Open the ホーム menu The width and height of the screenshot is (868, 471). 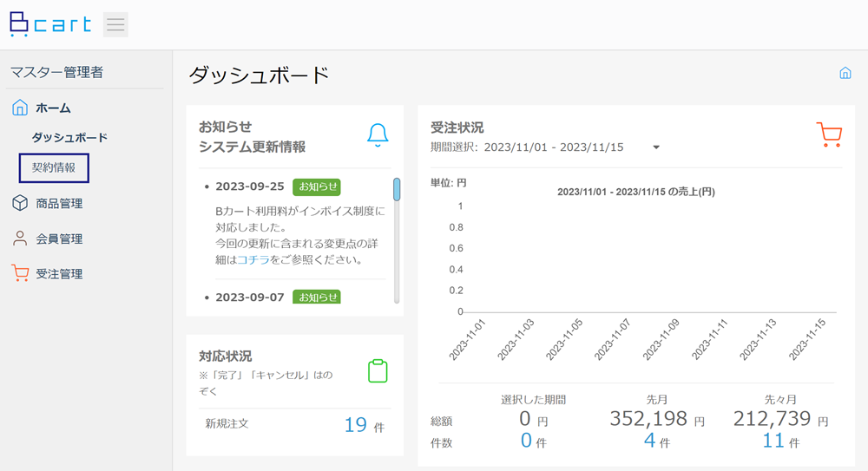[53, 108]
